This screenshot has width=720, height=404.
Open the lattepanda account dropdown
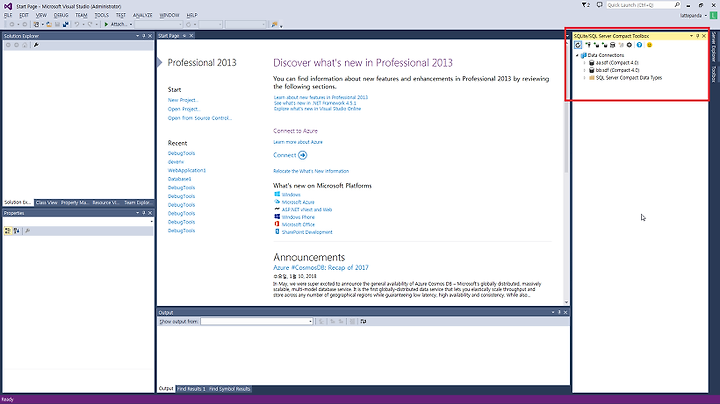pos(706,16)
